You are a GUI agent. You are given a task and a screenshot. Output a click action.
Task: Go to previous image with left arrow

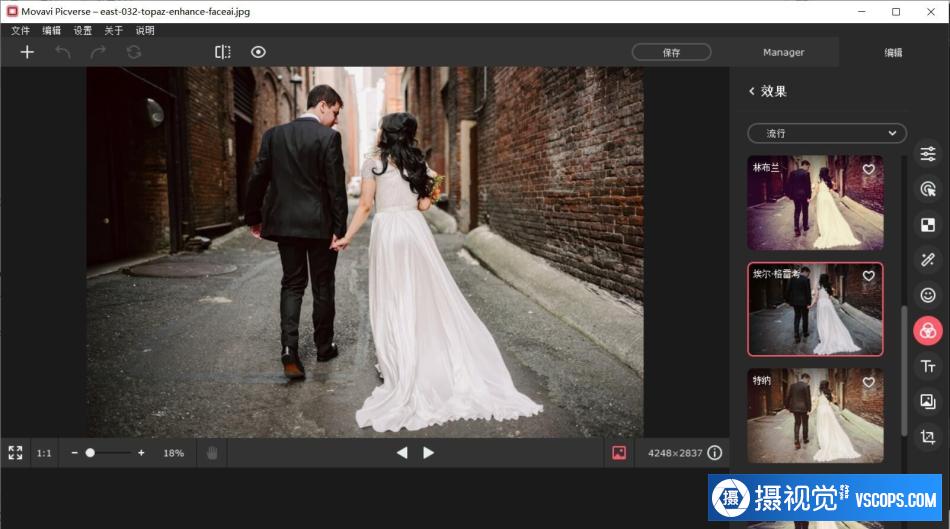[402, 453]
